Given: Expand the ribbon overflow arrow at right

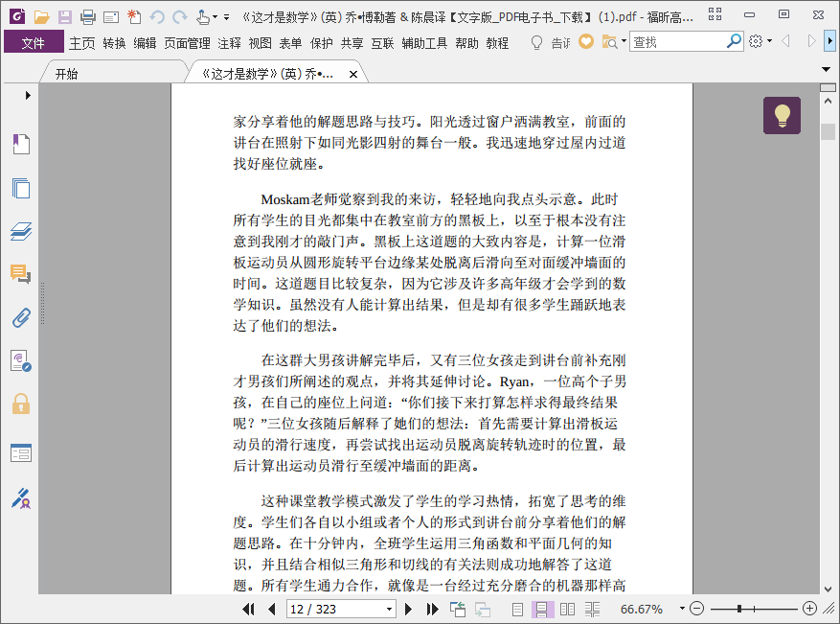Looking at the screenshot, I should (x=829, y=41).
